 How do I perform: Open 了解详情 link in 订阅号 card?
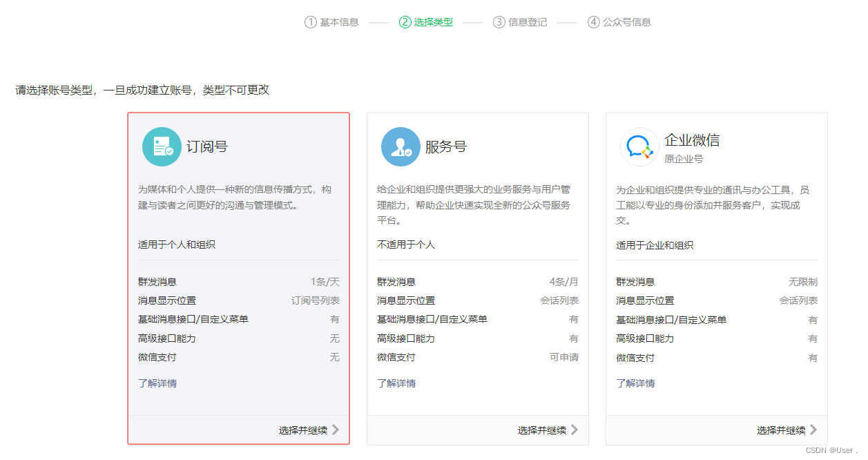click(x=157, y=383)
